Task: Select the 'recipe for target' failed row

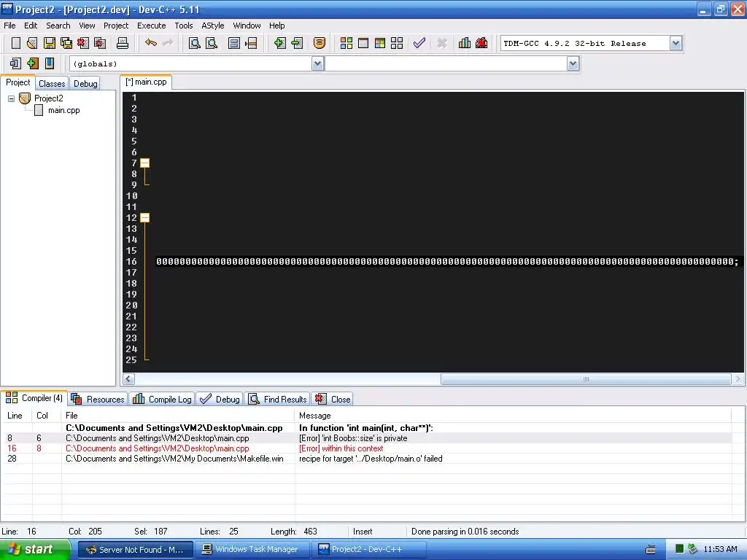Action: (366, 459)
